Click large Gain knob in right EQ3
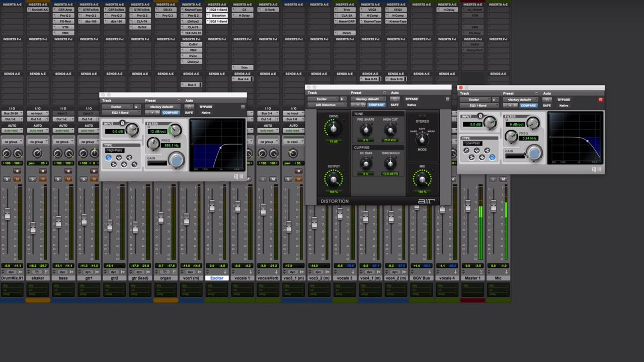 [x=534, y=153]
